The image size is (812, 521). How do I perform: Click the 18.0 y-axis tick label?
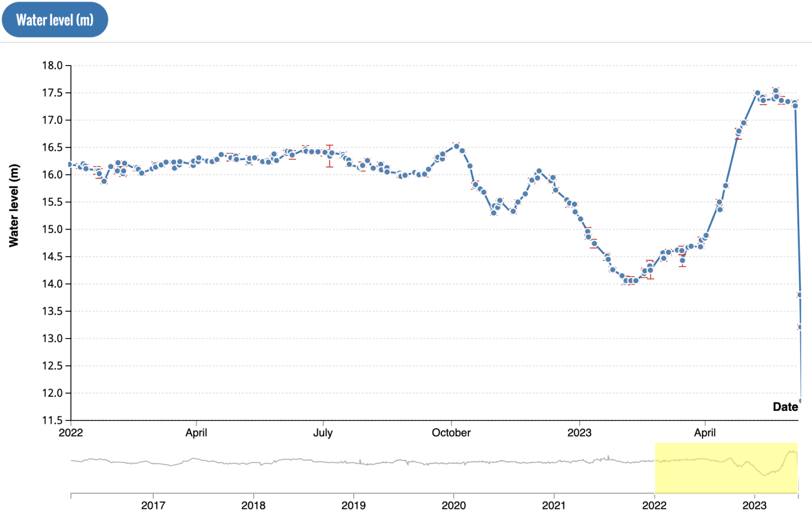[x=52, y=66]
